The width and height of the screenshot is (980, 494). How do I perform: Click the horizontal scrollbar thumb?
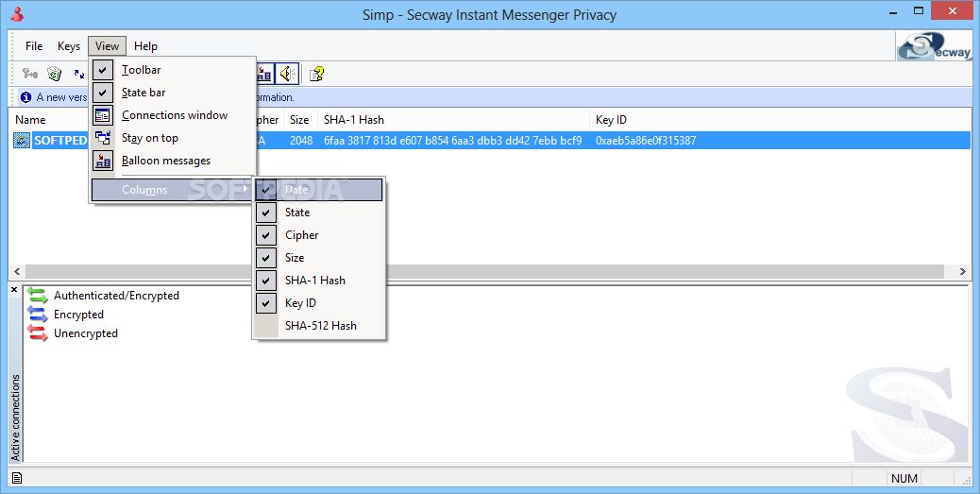pos(484,271)
